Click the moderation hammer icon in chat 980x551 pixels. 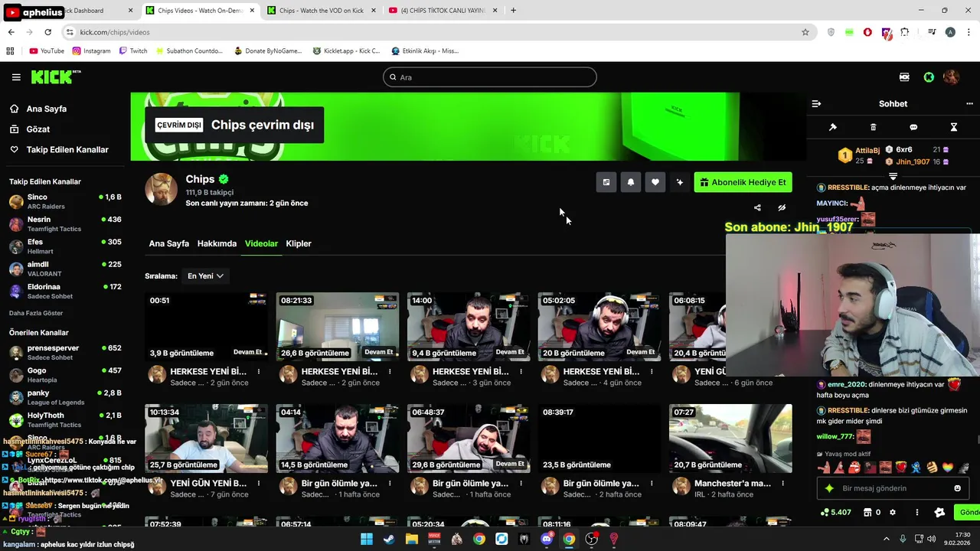pos(833,127)
